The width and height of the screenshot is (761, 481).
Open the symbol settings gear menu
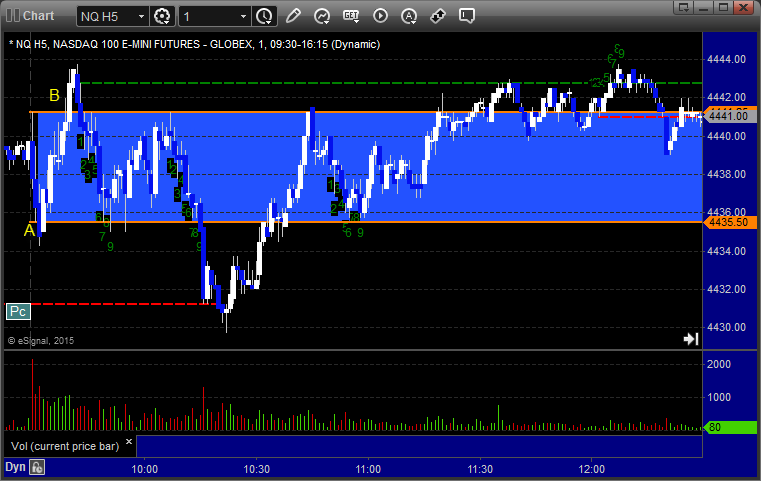(162, 16)
